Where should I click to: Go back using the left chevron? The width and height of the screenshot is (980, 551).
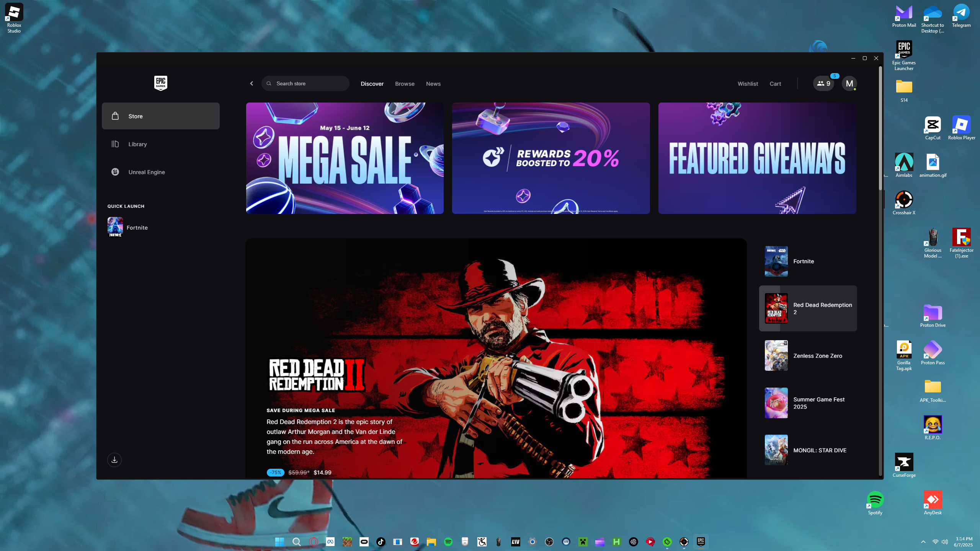252,83
